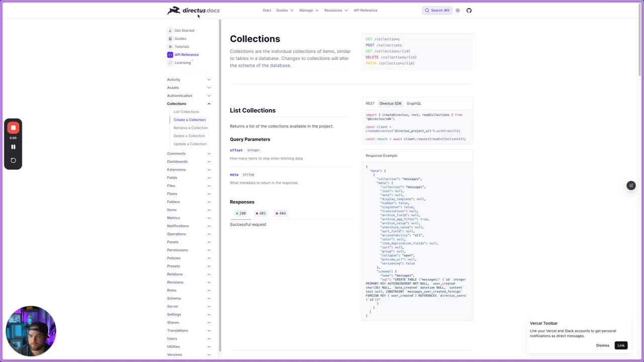Open the Start nav item
The height and width of the screenshot is (362, 644).
tap(267, 10)
